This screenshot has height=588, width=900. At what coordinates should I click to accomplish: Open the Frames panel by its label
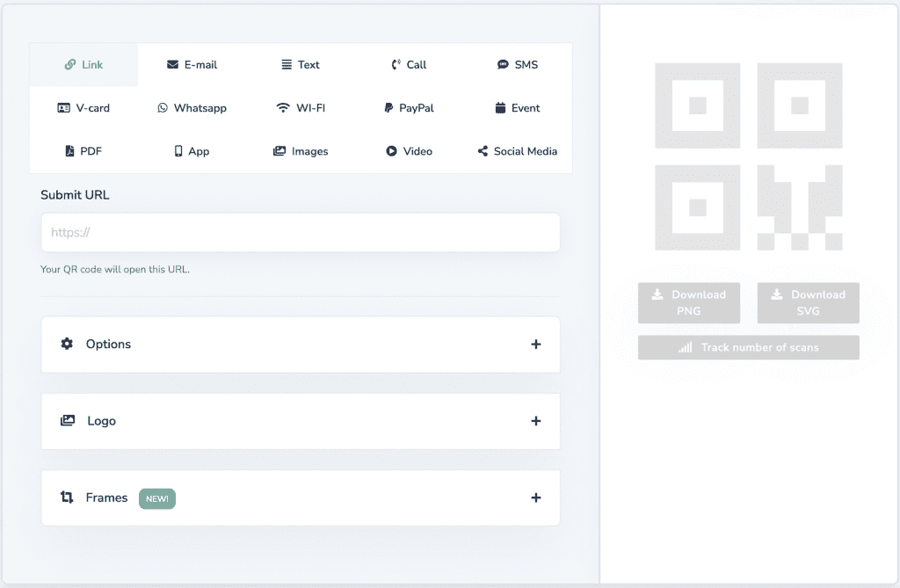[106, 497]
